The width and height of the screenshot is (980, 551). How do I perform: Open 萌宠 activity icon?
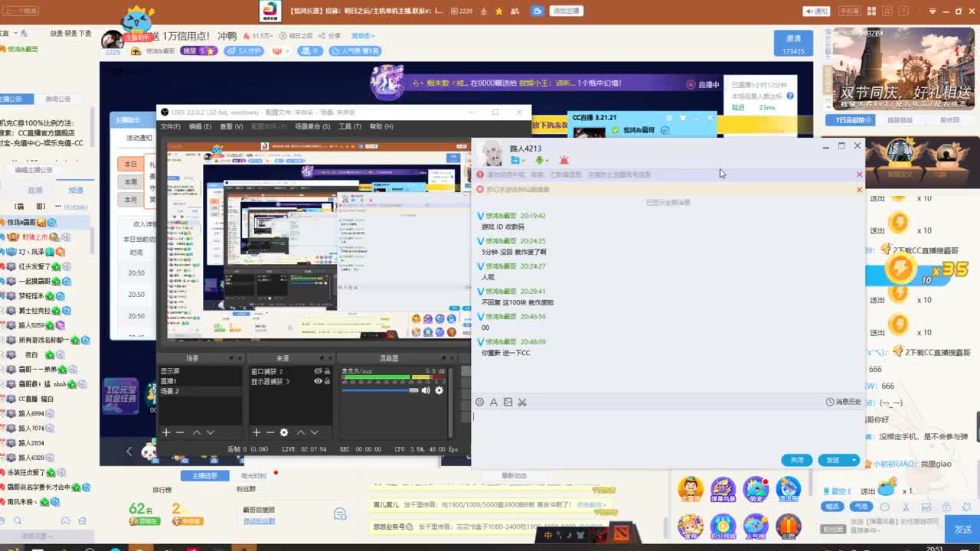[756, 491]
